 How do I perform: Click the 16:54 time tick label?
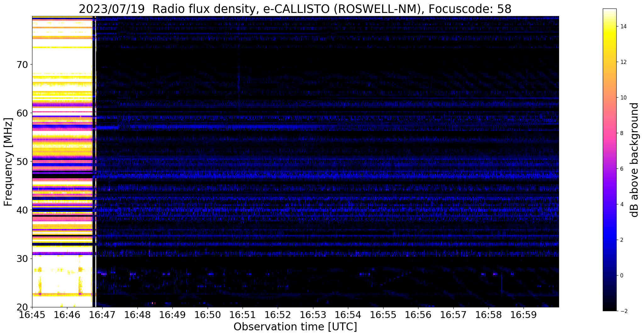point(348,315)
